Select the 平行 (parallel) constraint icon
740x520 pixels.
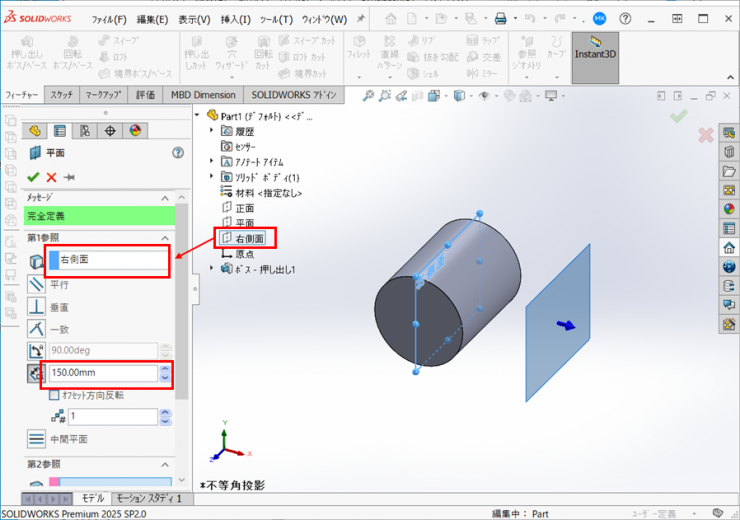(x=36, y=285)
